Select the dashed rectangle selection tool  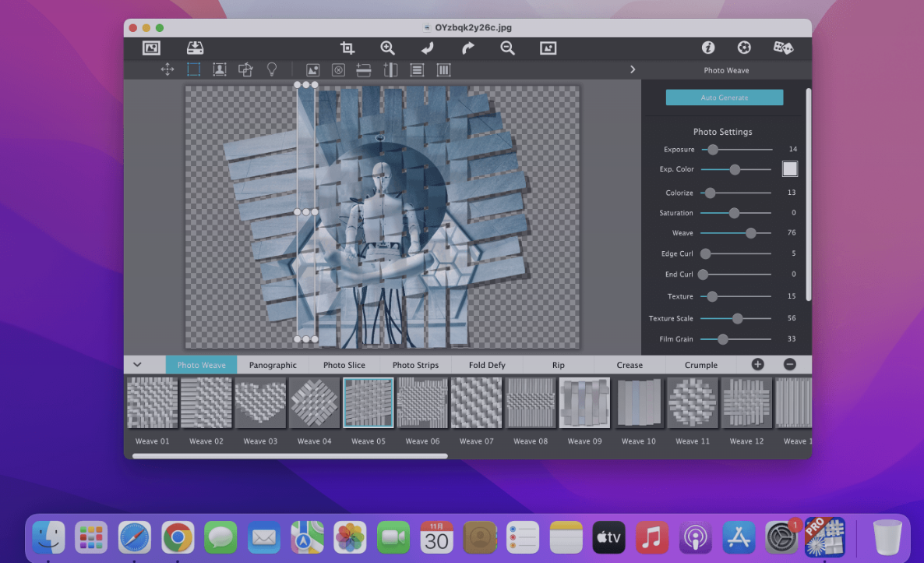coord(193,69)
